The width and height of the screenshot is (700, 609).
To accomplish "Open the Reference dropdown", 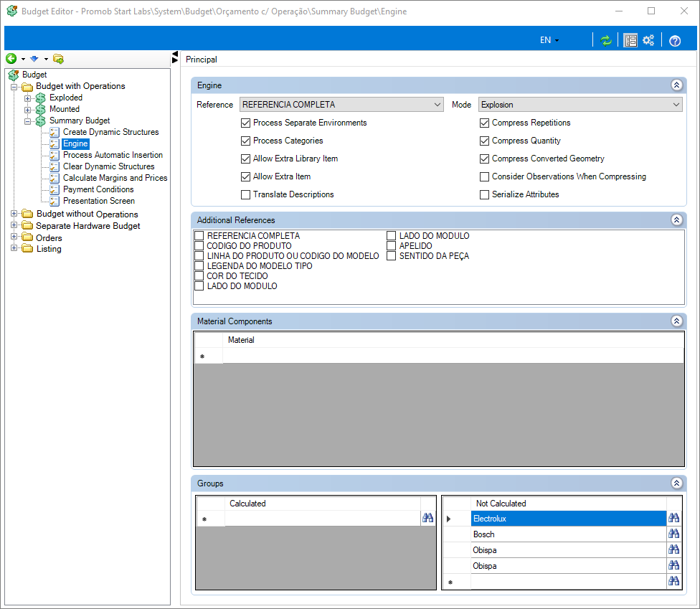I will pyautogui.click(x=341, y=105).
